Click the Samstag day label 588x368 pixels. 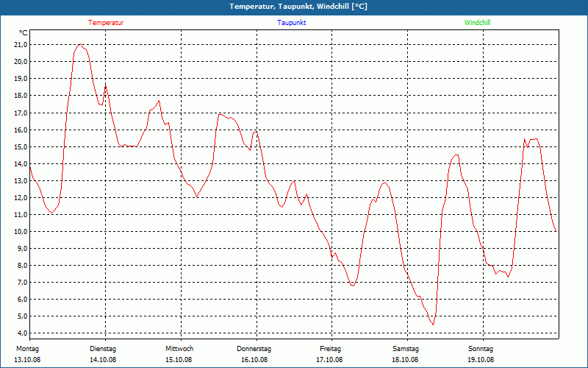point(406,349)
